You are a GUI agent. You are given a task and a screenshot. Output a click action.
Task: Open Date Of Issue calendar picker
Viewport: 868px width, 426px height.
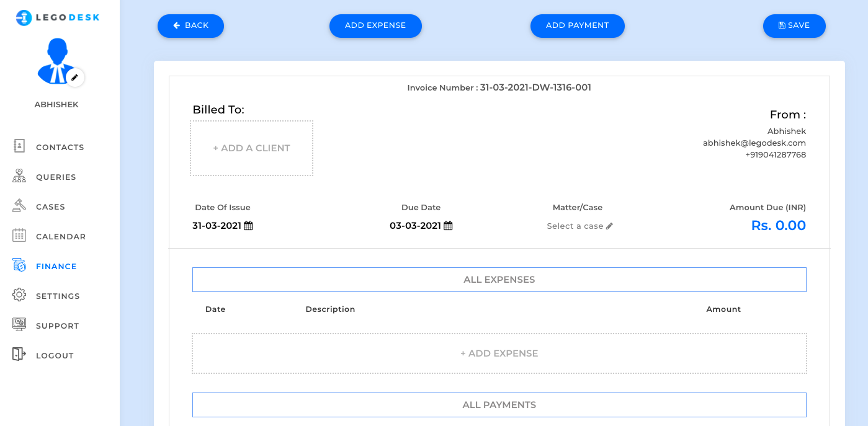coord(248,226)
